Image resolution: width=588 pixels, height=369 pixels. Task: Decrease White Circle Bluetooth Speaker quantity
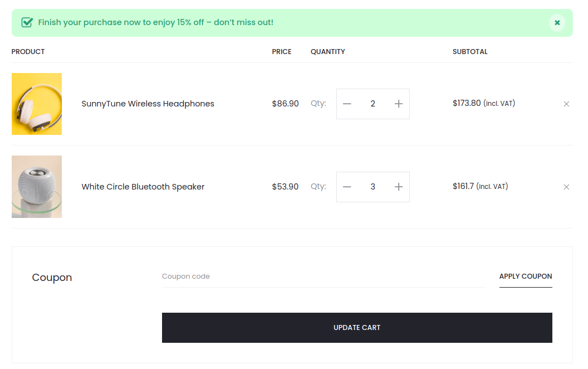coord(347,187)
